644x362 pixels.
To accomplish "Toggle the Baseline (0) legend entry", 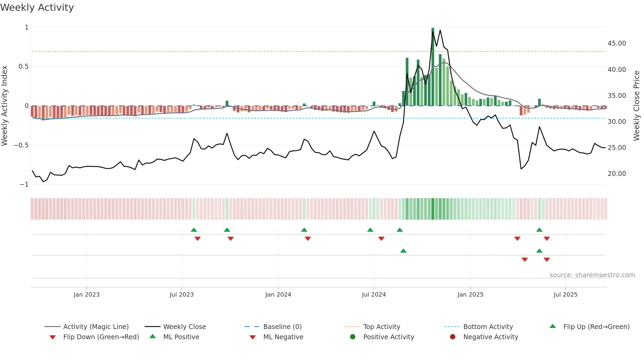I will coord(273,327).
